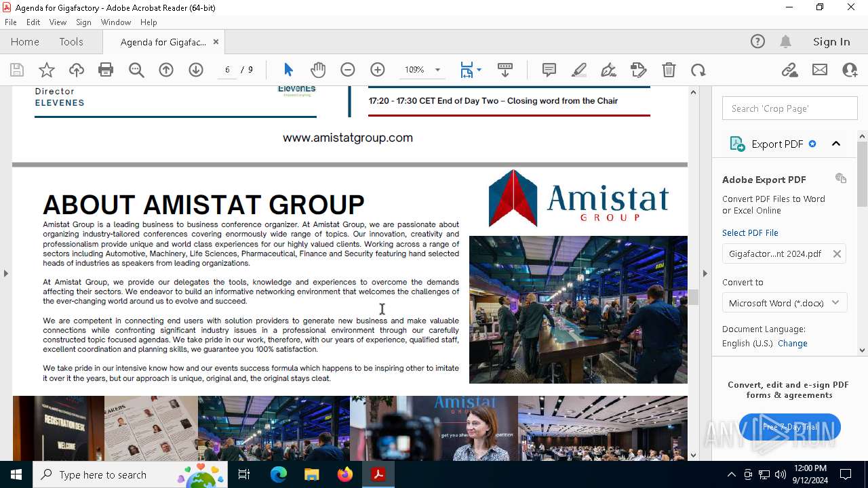This screenshot has width=868, height=488.
Task: Open the File menu
Action: coord(11,22)
